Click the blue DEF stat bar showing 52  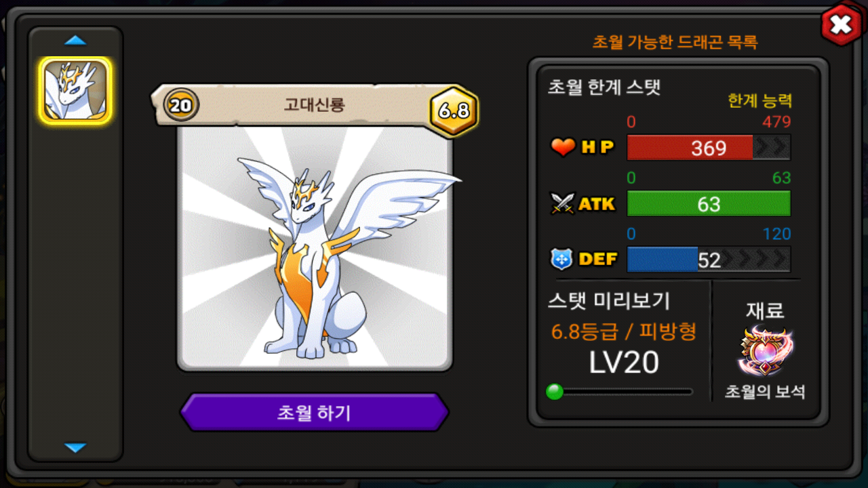tap(709, 260)
